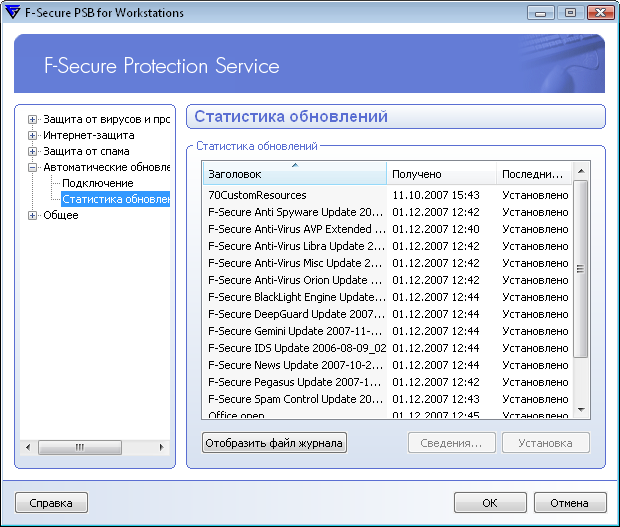Select Интернет-защита in the tree
This screenshot has width=620, height=527.
pos(89,136)
